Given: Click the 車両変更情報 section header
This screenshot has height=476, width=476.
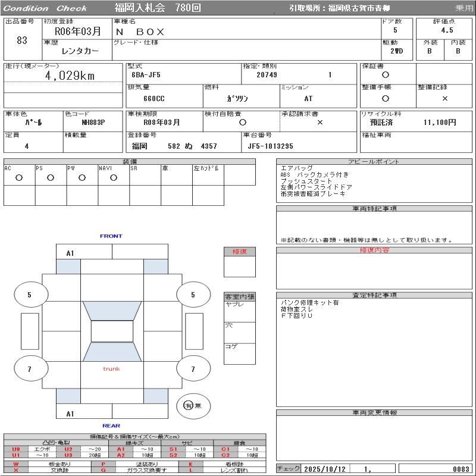Looking at the screenshot, I should point(374,412).
